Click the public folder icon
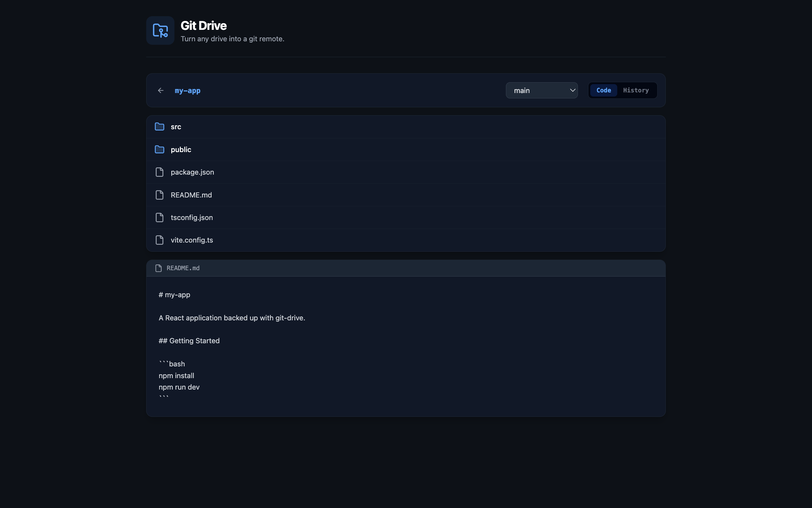812x508 pixels. pos(159,150)
